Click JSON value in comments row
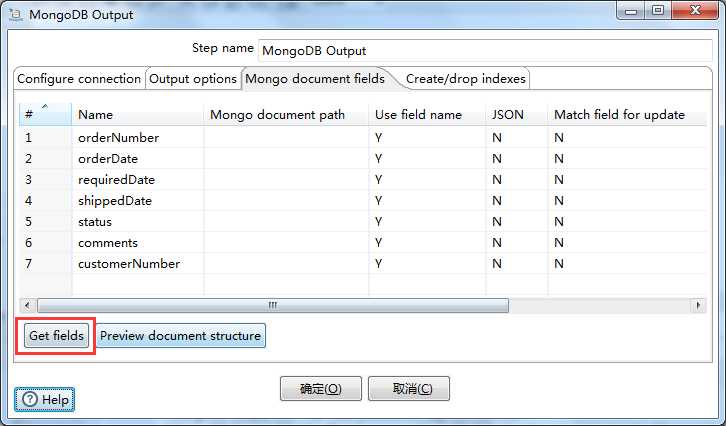Viewport: 726px width, 426px height. tap(517, 243)
